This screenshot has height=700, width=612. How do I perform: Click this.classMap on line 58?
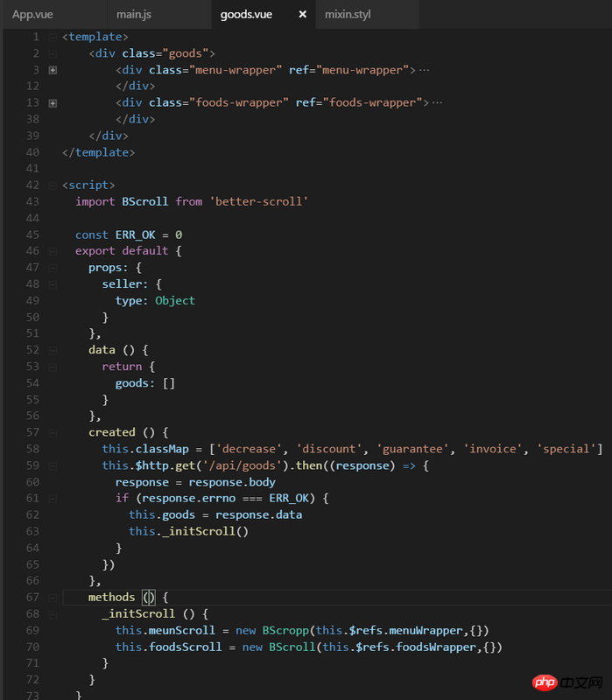[145, 449]
